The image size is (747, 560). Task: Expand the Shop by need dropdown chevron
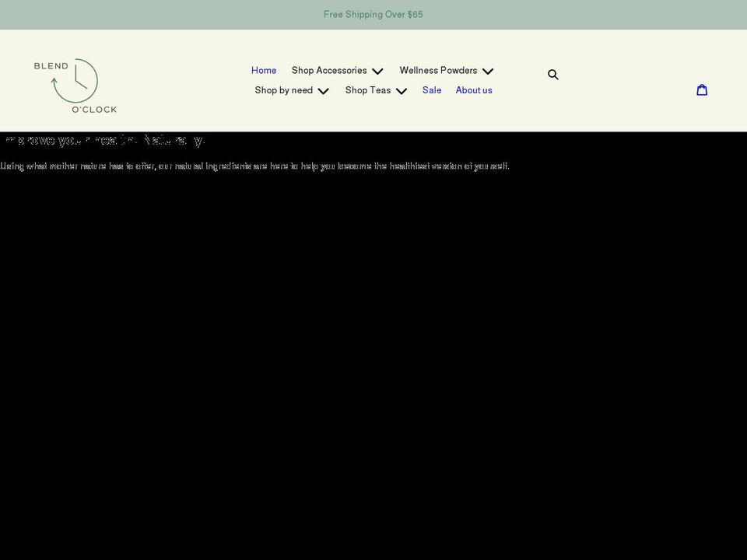pos(323,91)
